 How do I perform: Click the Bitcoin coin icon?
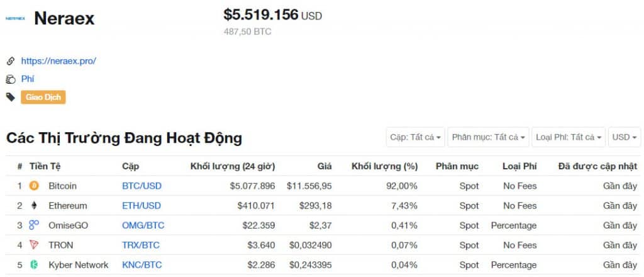pos(34,186)
